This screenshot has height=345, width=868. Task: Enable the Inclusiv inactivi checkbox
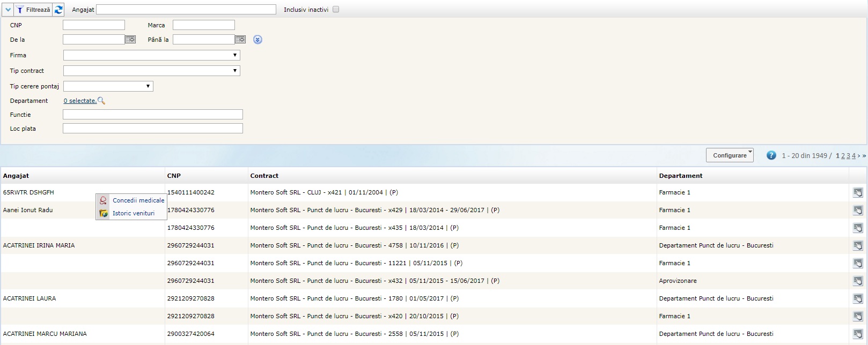(336, 10)
